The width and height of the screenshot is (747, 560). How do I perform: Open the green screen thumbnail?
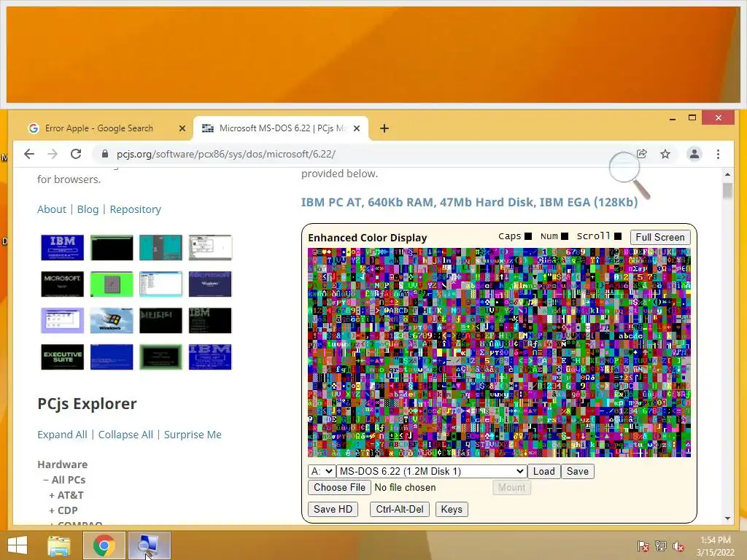tap(112, 284)
